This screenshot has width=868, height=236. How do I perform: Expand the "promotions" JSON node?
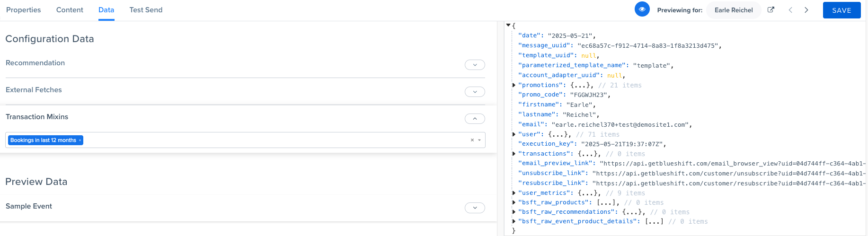coord(514,85)
